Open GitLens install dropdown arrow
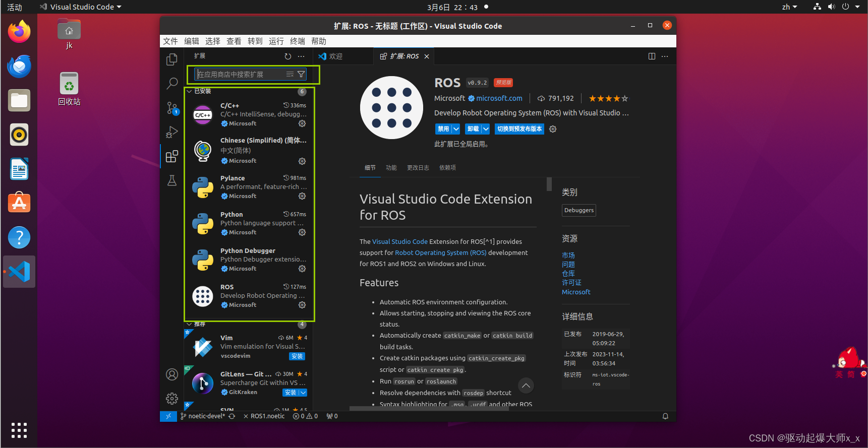 303,393
